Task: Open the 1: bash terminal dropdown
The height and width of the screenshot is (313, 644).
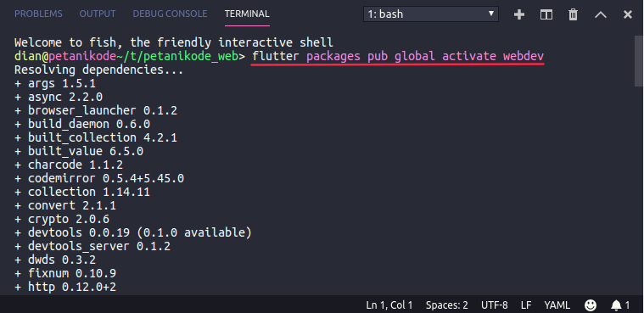Action: [431, 14]
